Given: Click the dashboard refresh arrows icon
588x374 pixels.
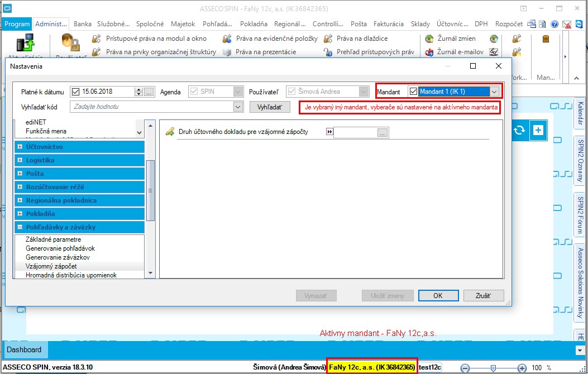Looking at the screenshot, I should click(519, 130).
